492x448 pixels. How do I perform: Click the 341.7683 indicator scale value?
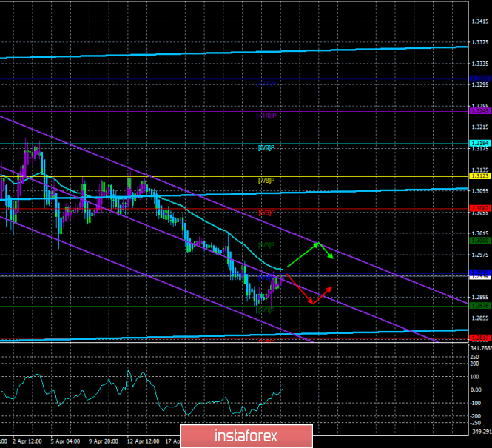pos(481,348)
